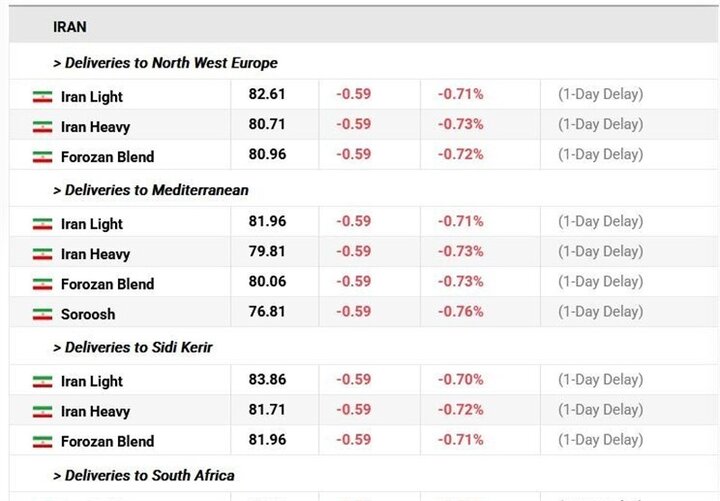Click flag icon next to North West Europe Iran Heavy
720x501 pixels.
point(42,127)
